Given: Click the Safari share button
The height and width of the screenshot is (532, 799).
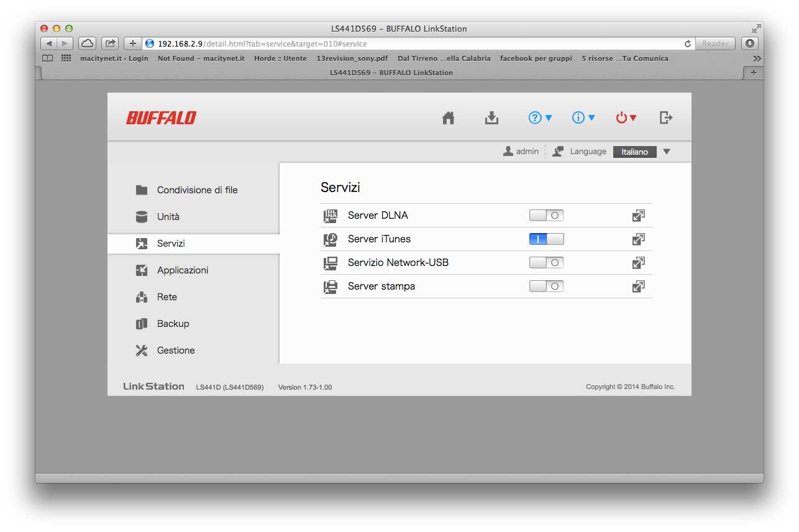Looking at the screenshot, I should (x=110, y=44).
